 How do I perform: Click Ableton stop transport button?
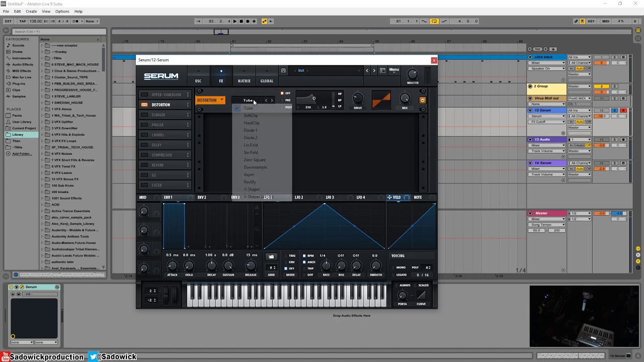(241, 21)
